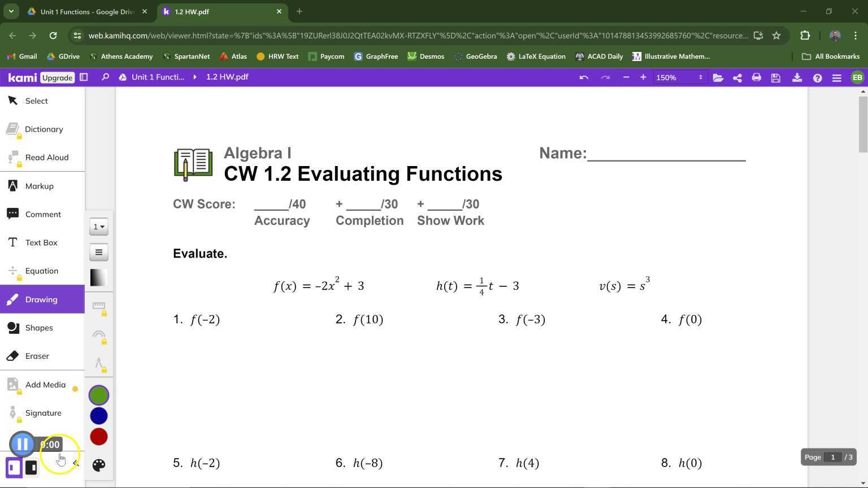Viewport: 868px width, 488px height.
Task: Select the Shapes tool
Action: (39, 328)
